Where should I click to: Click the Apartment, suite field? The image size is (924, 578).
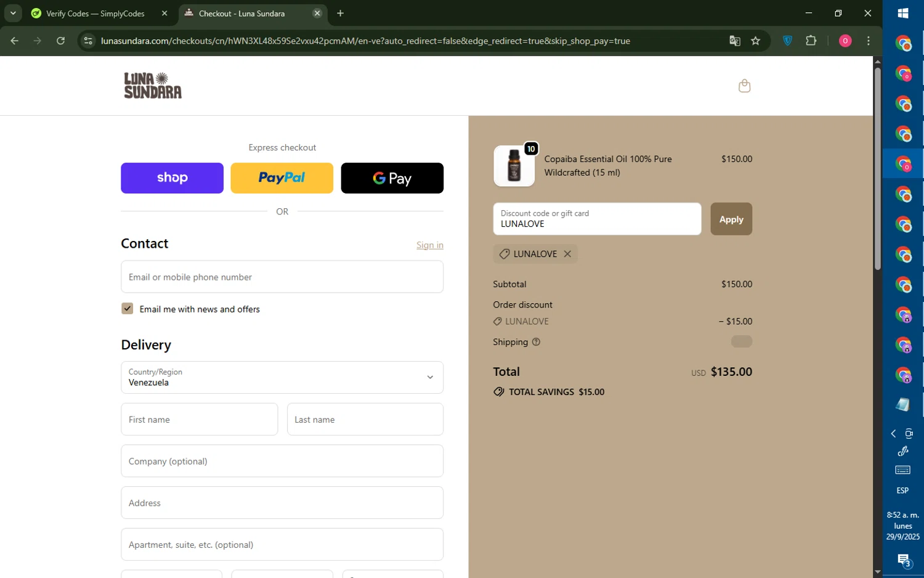click(282, 545)
